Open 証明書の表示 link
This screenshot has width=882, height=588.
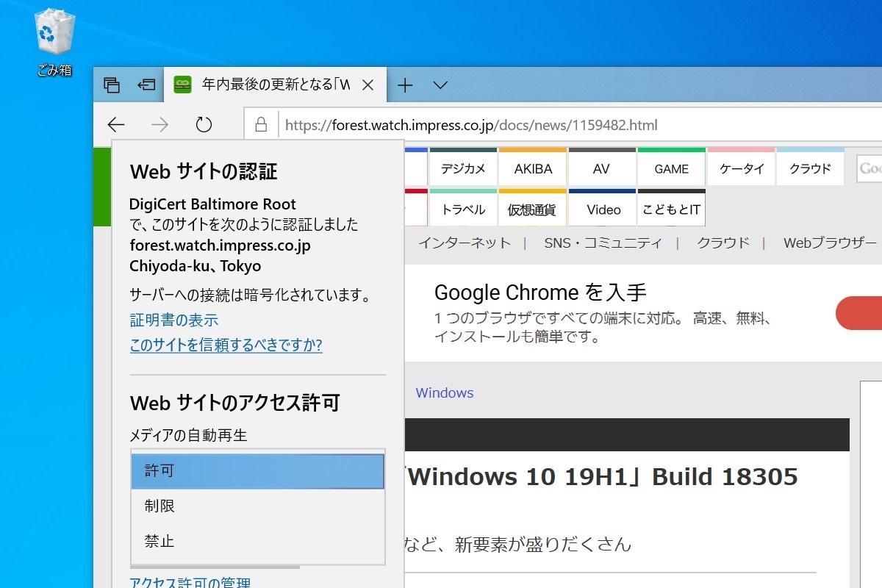[173, 320]
